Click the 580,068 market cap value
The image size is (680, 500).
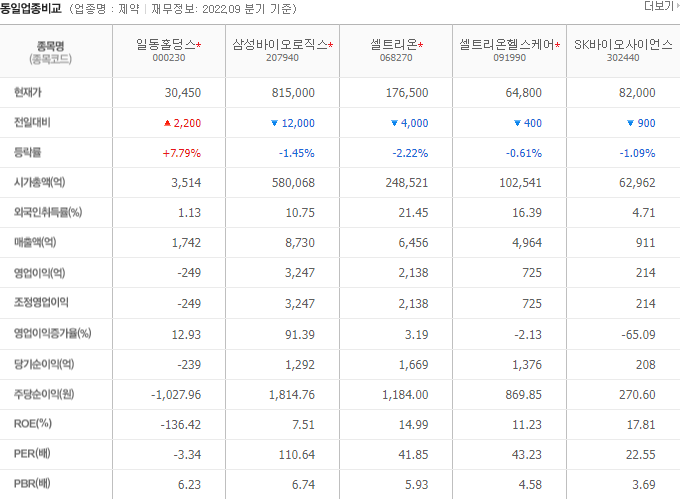point(293,183)
